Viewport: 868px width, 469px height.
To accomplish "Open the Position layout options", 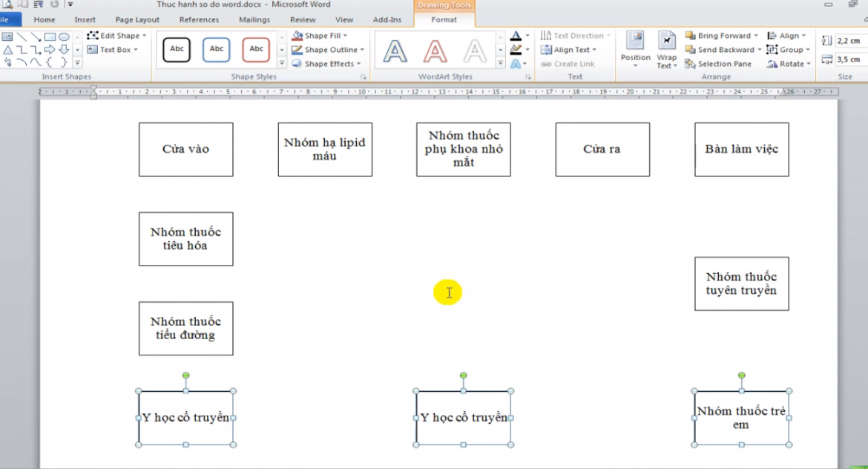I will tap(635, 49).
